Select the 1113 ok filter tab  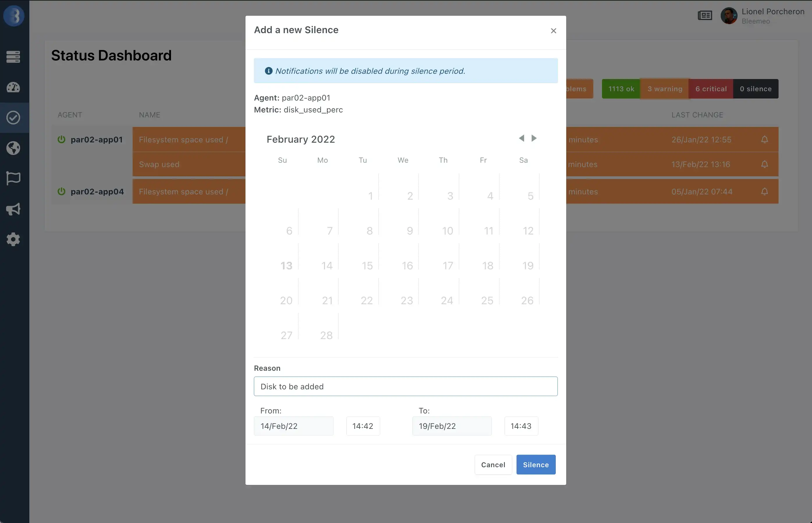pos(622,89)
